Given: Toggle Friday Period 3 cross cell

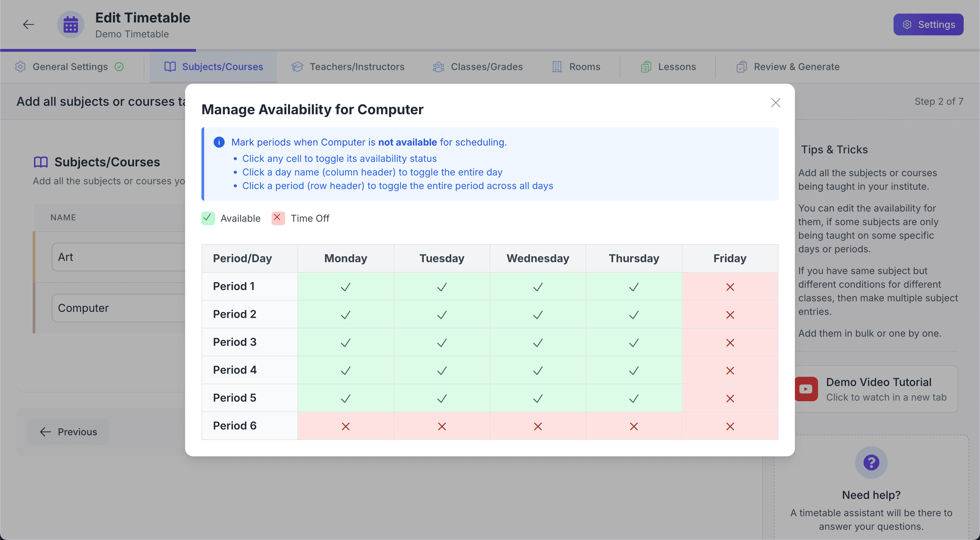Looking at the screenshot, I should 730,342.
